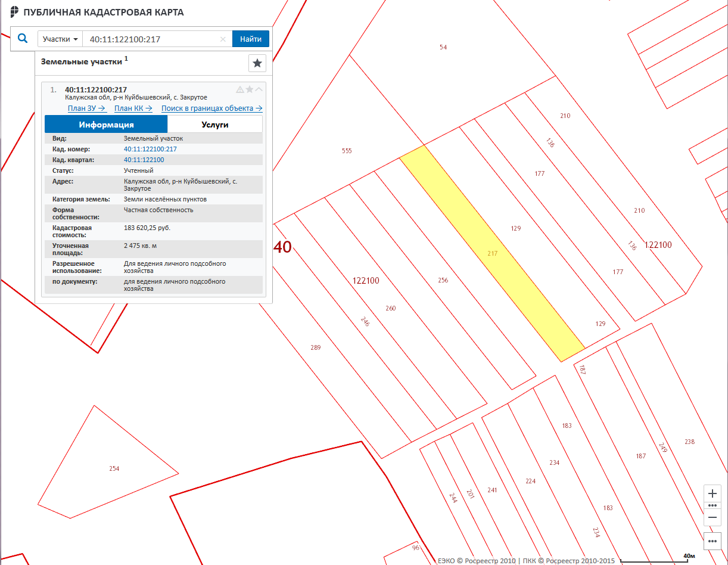The width and height of the screenshot is (728, 565).
Task: Open the map tools three-dots menu button
Action: pos(713,541)
